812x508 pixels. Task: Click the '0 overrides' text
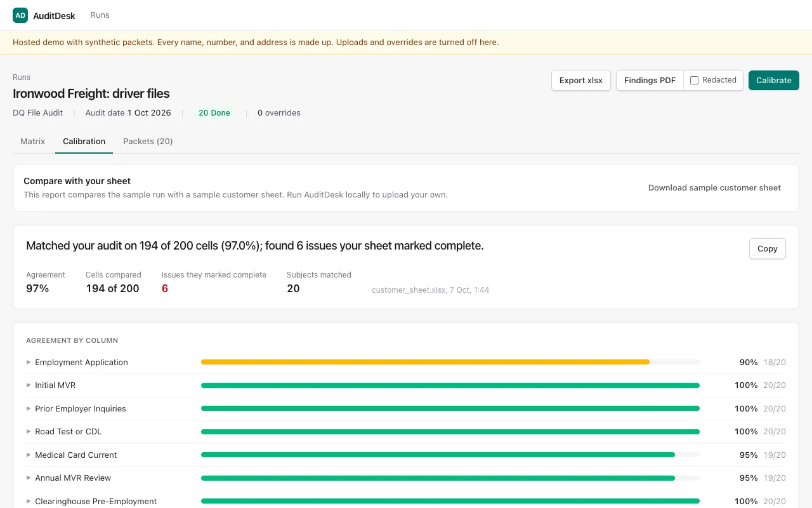pyautogui.click(x=279, y=113)
